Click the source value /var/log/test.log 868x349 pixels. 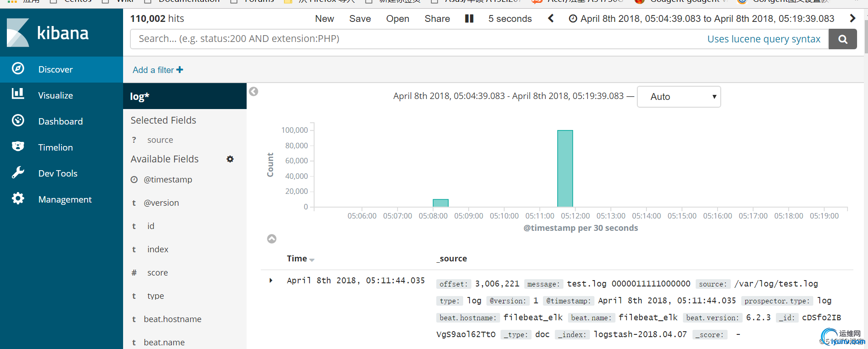[x=776, y=284]
